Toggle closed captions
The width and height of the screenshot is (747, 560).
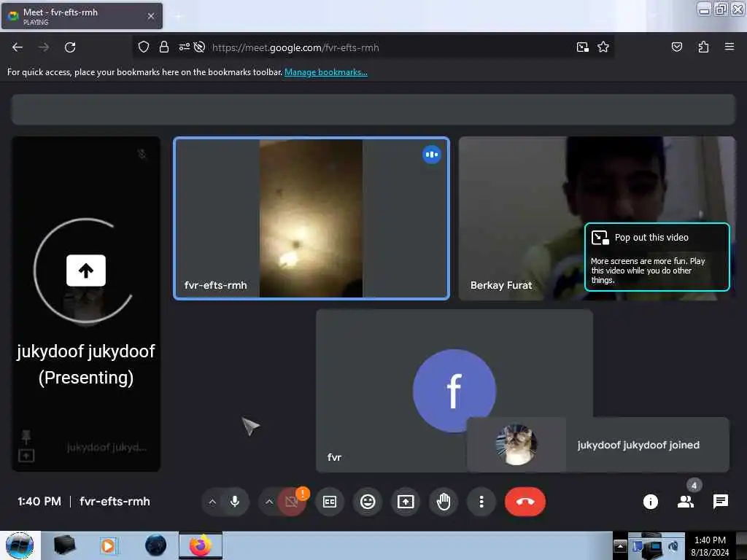point(330,502)
